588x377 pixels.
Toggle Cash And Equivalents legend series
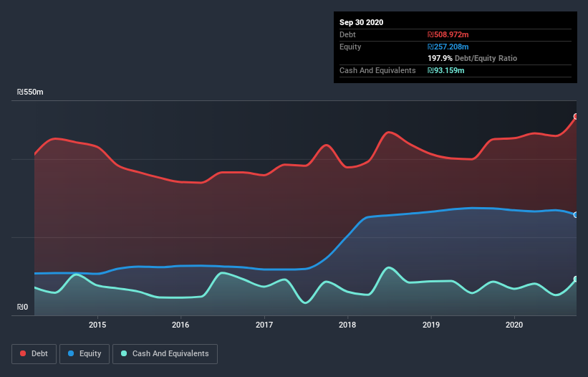coord(165,354)
